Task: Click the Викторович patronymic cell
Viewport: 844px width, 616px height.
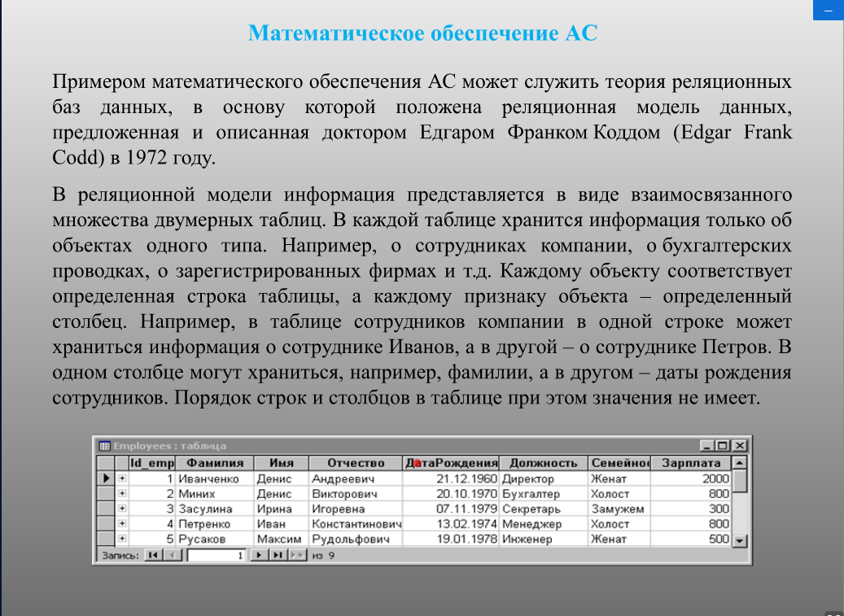Action: click(x=356, y=493)
